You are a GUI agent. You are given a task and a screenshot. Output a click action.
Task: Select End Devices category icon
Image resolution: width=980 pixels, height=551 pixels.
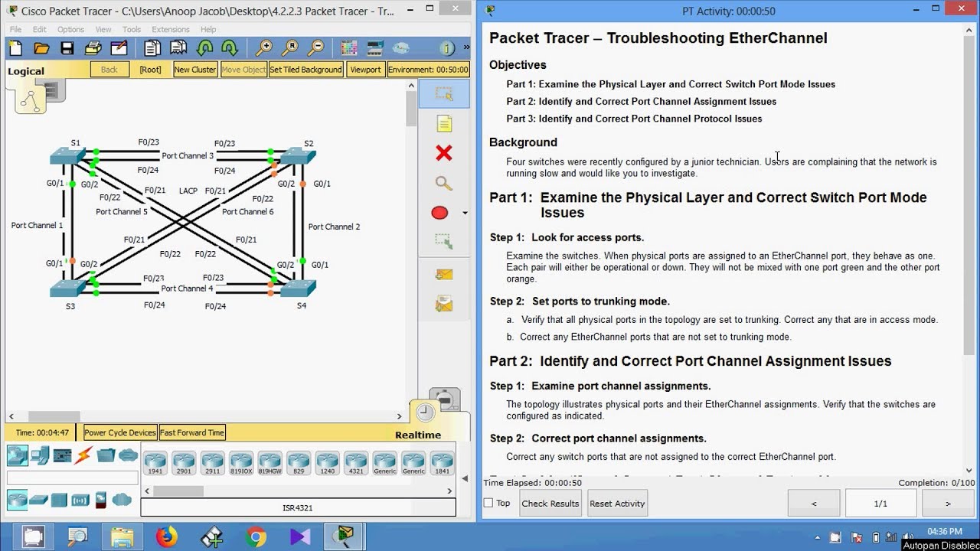(40, 455)
